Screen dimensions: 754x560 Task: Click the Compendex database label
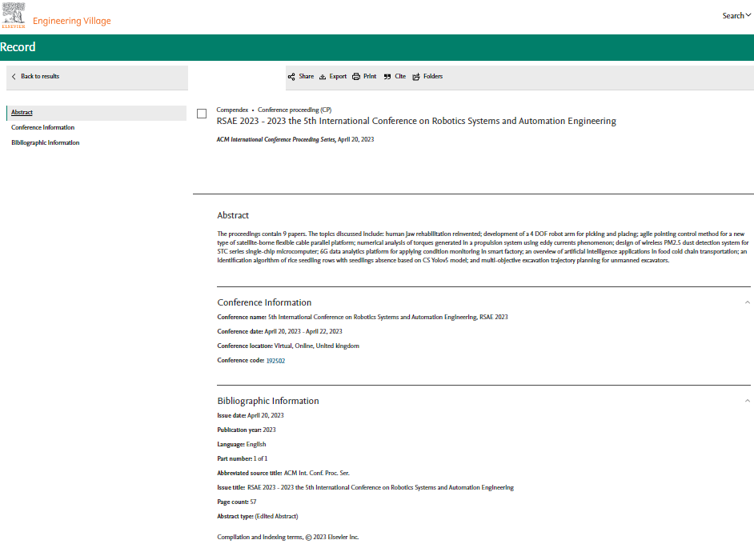[x=232, y=110]
